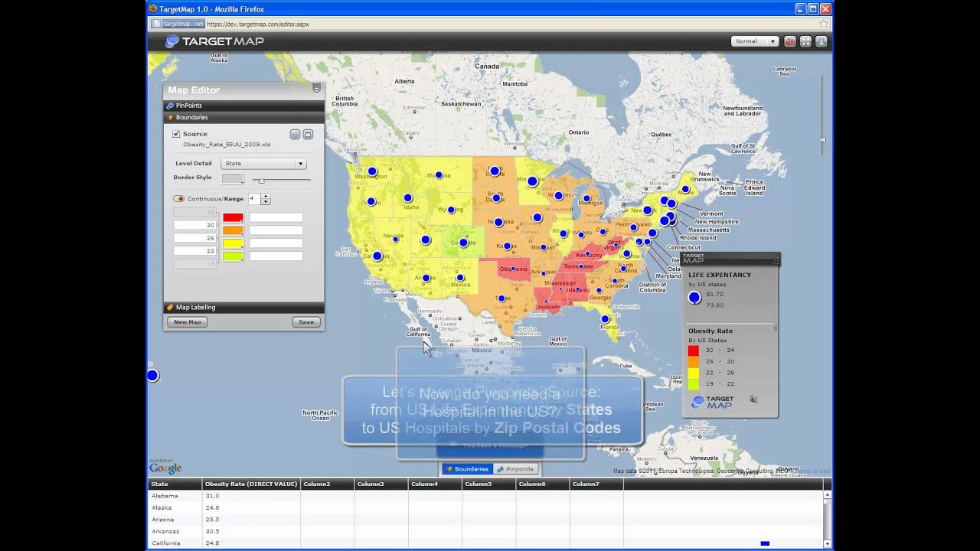Viewport: 980px width, 551px height.
Task: Click the chart icon in the legend
Action: pyautogui.click(x=753, y=399)
